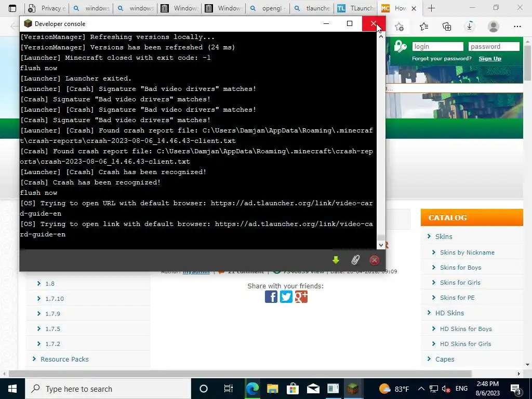Open Edge Downloads icon
Viewport: 532px width, 399px height.
click(470, 26)
